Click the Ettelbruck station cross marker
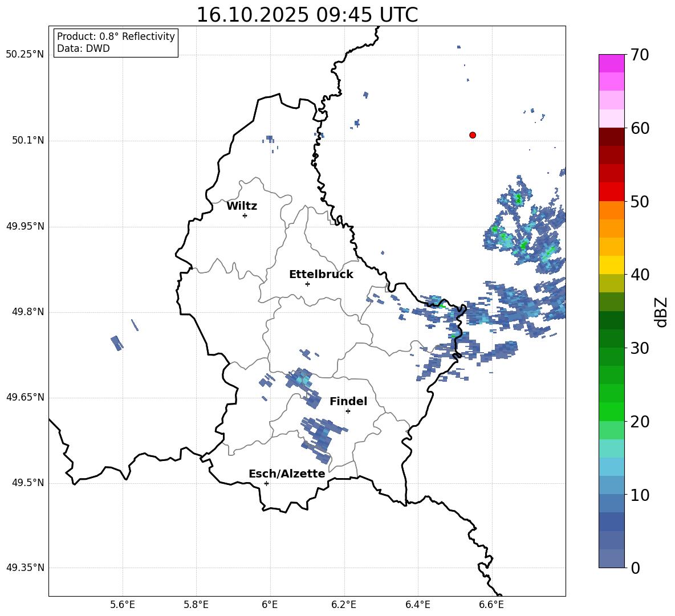675x616 pixels. click(x=307, y=284)
